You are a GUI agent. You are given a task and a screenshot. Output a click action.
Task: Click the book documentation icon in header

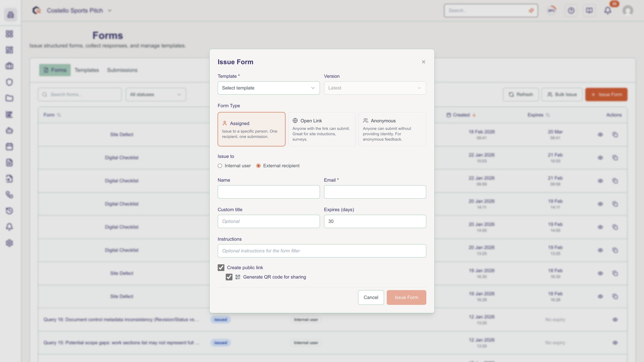point(589,11)
